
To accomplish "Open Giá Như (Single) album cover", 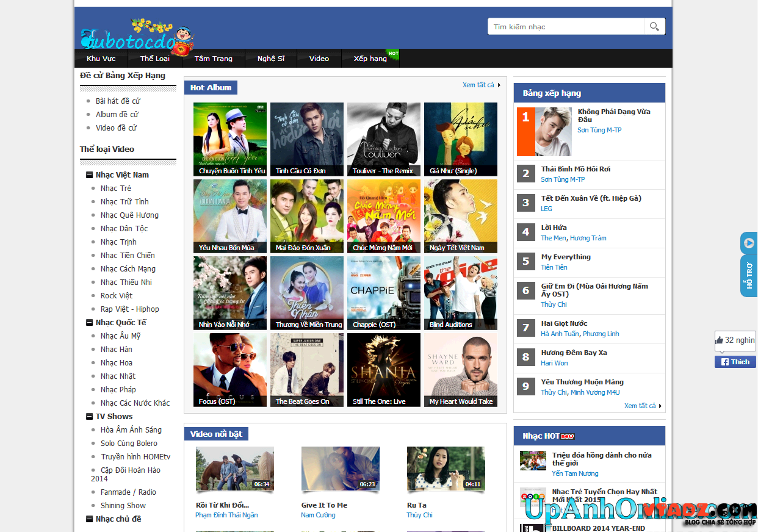I will 461,139.
